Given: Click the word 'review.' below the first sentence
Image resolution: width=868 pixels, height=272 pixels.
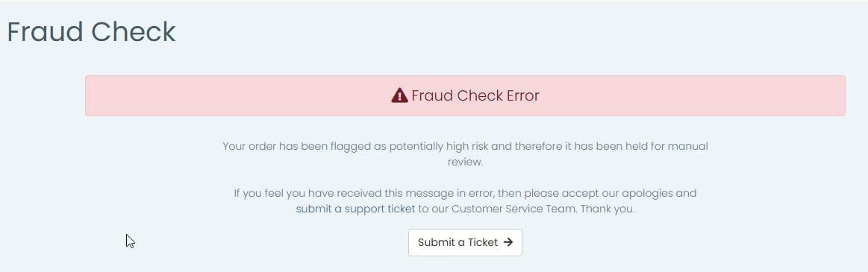Looking at the screenshot, I should [465, 162].
